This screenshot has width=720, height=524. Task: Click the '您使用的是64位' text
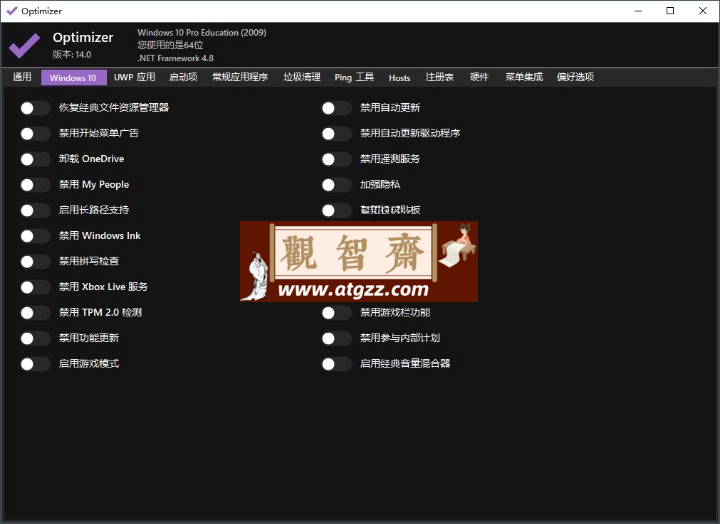coord(170,45)
